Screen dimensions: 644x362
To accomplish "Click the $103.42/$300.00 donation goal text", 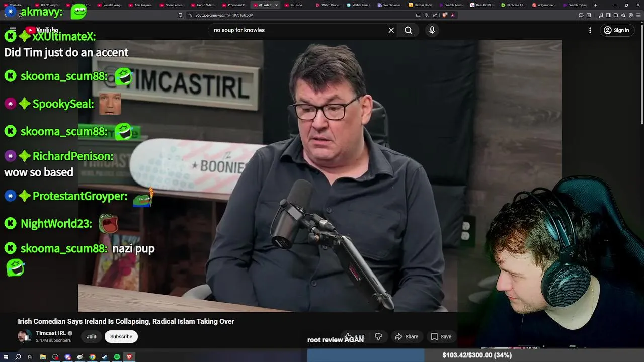I will coord(477,355).
